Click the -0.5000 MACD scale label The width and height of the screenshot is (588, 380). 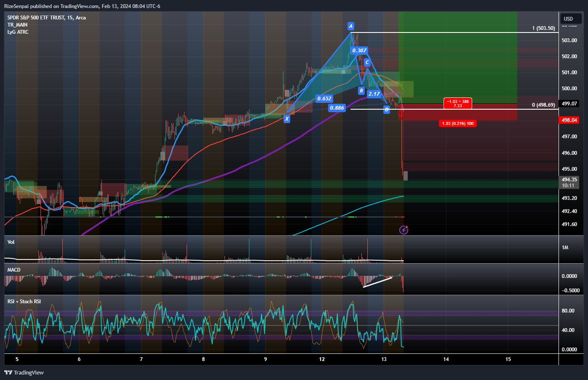pyautogui.click(x=571, y=291)
